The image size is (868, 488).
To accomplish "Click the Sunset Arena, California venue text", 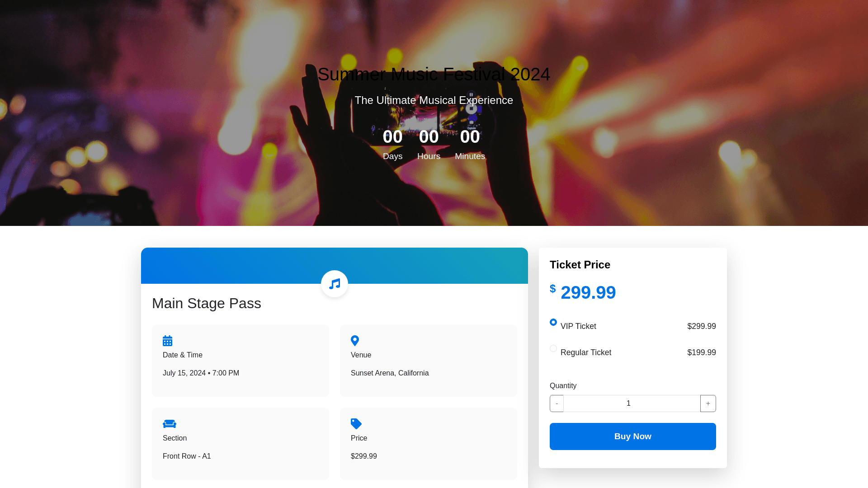I will (x=390, y=373).
